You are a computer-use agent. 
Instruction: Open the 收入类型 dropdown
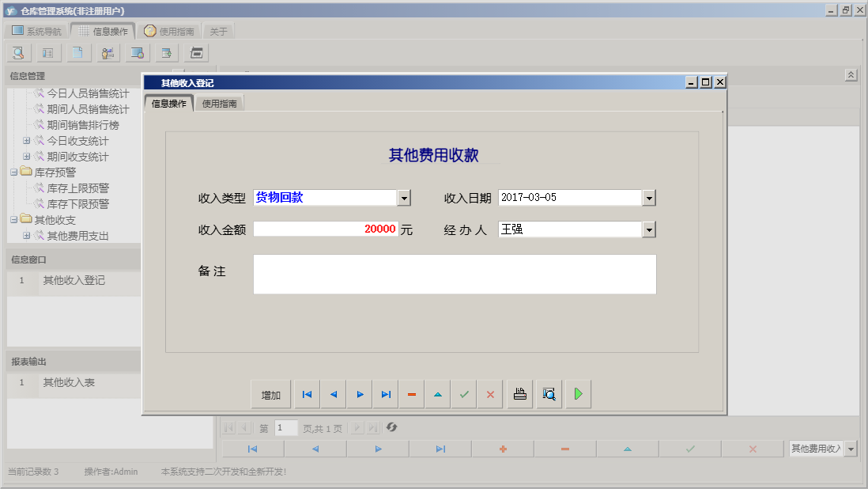click(404, 198)
